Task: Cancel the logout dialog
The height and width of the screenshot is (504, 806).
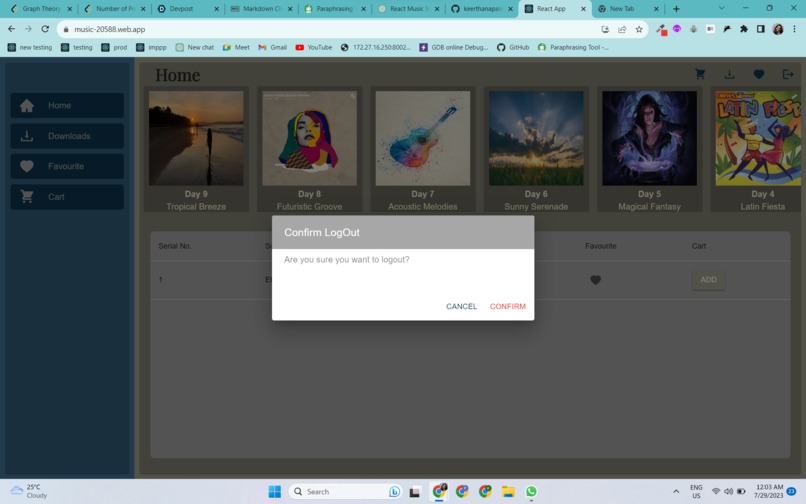Action: click(461, 307)
